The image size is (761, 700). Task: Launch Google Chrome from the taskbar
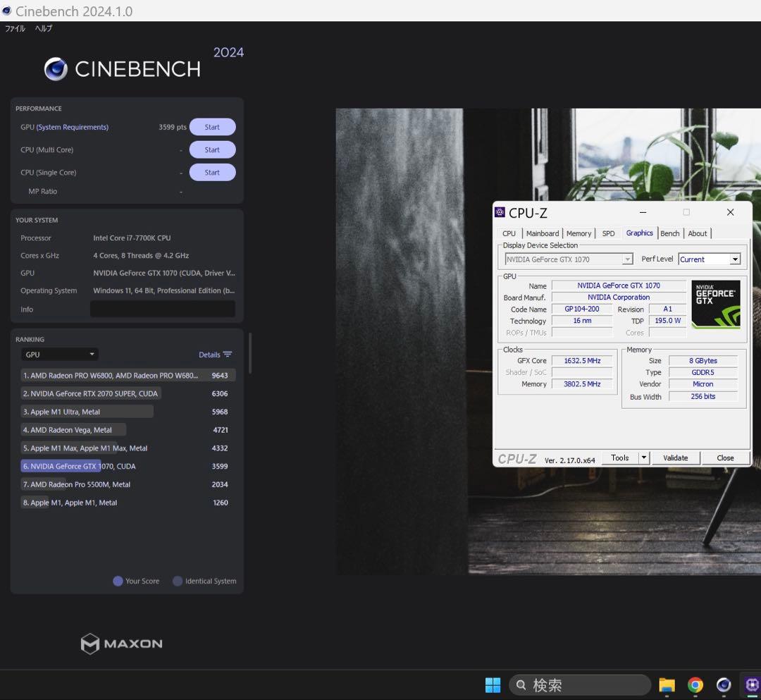click(x=695, y=684)
